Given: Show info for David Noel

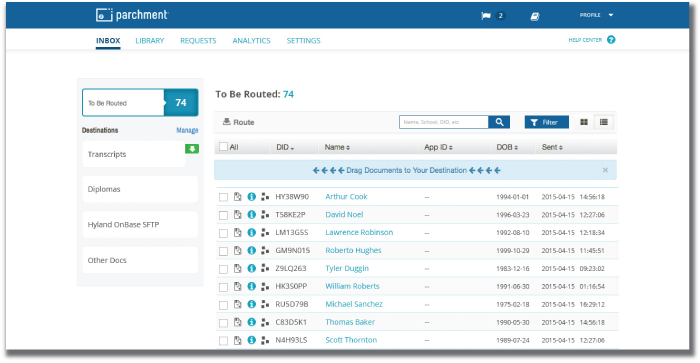Looking at the screenshot, I should pos(252,214).
